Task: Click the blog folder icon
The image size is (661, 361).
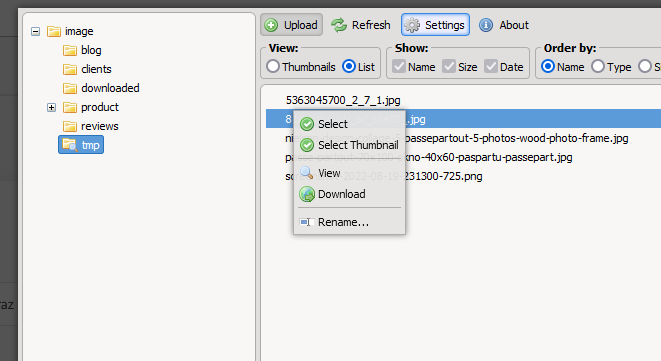Action: point(70,51)
